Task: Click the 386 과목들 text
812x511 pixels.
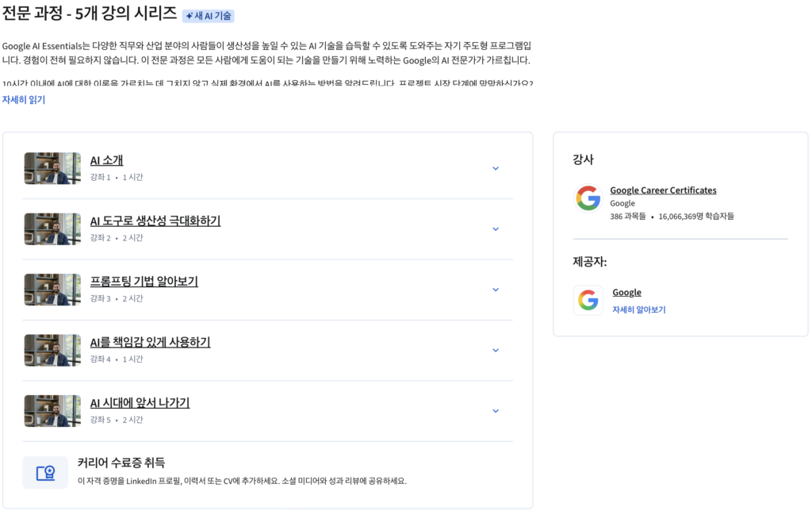Action: click(628, 216)
